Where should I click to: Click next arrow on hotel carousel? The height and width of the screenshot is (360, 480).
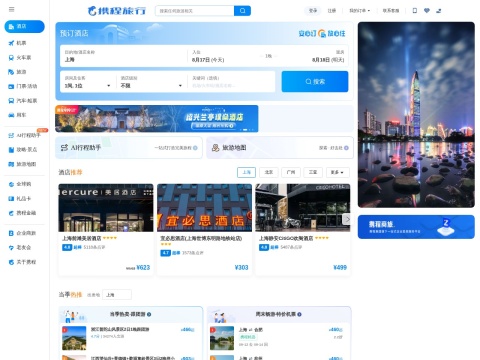click(347, 219)
